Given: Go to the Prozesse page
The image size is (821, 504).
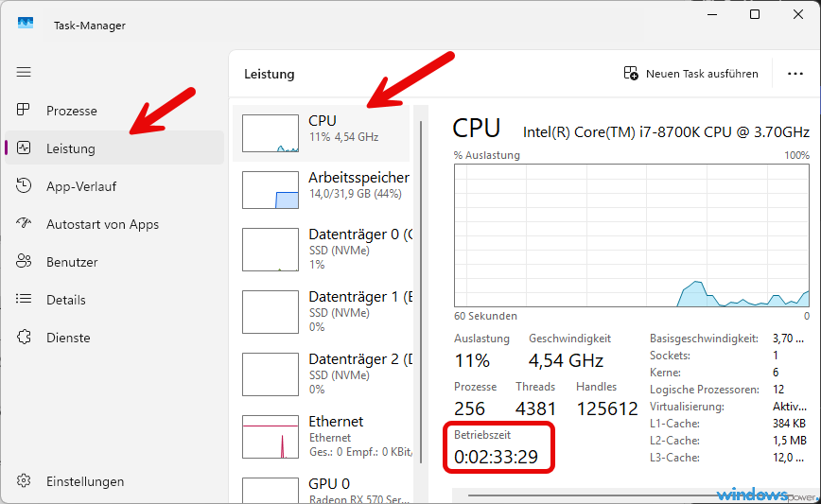Looking at the screenshot, I should click(114, 111).
